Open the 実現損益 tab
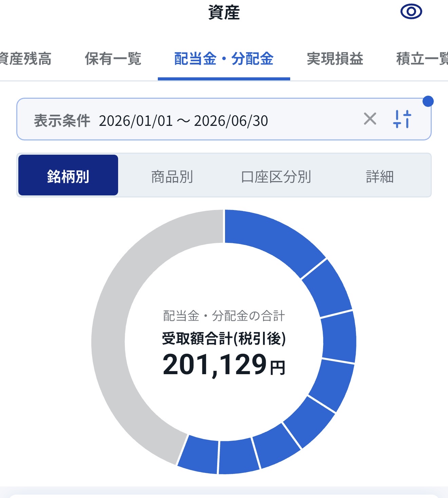Image resolution: width=448 pixels, height=498 pixels. pyautogui.click(x=335, y=59)
